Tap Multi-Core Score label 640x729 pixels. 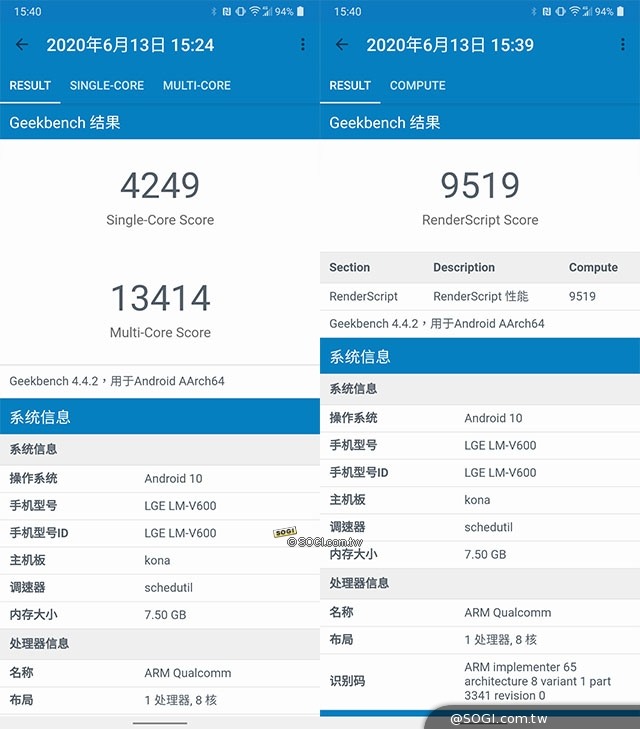[x=160, y=332]
